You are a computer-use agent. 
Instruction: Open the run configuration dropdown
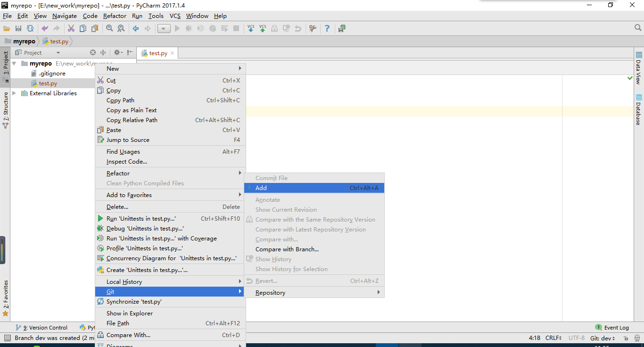coord(164,29)
